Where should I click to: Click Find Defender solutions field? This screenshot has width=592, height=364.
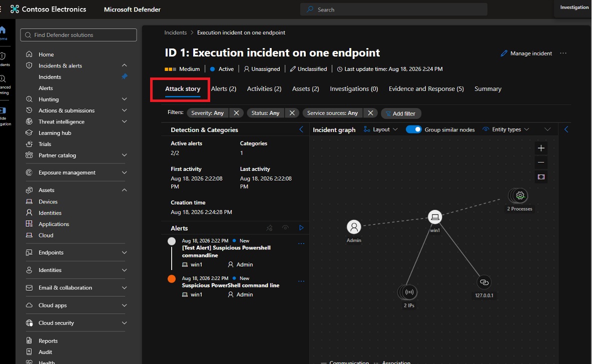coord(79,35)
